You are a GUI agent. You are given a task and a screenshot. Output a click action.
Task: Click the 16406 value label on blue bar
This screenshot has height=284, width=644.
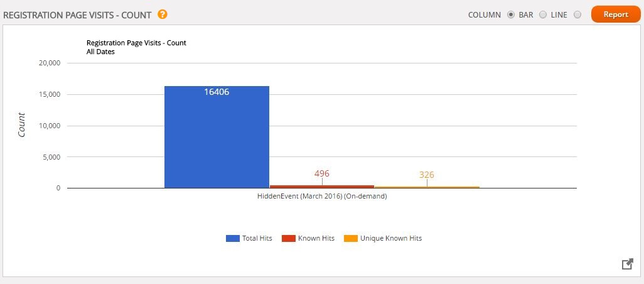click(217, 92)
